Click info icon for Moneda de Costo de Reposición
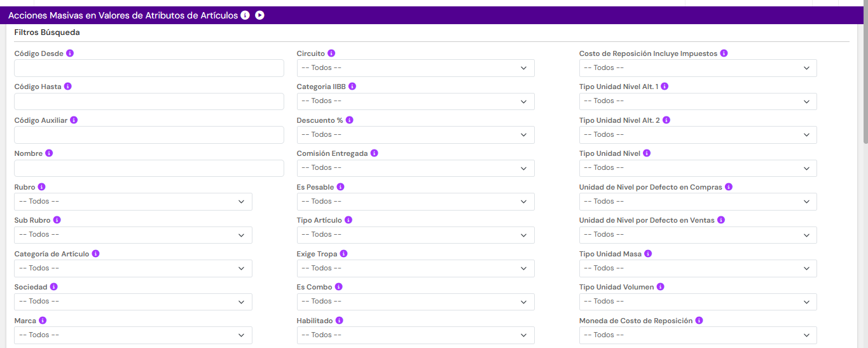 point(699,321)
